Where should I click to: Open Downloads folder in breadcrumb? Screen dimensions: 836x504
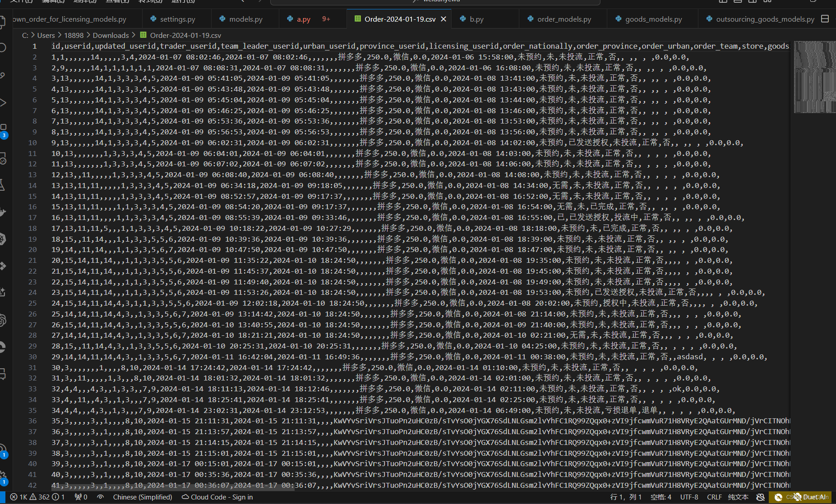pos(111,35)
